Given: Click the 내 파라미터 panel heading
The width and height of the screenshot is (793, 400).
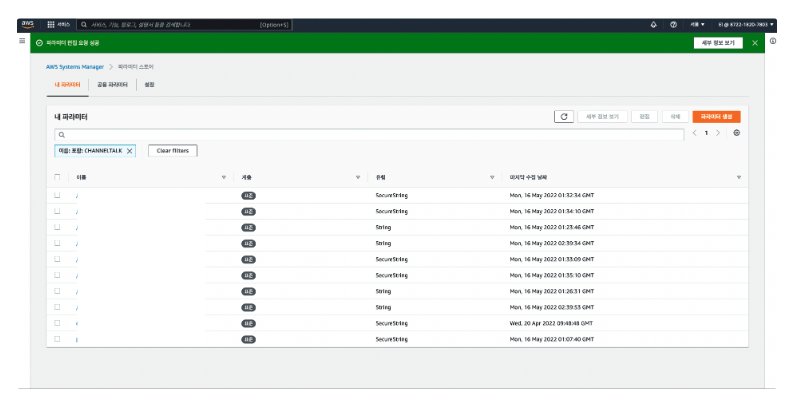Looking at the screenshot, I should 71,117.
